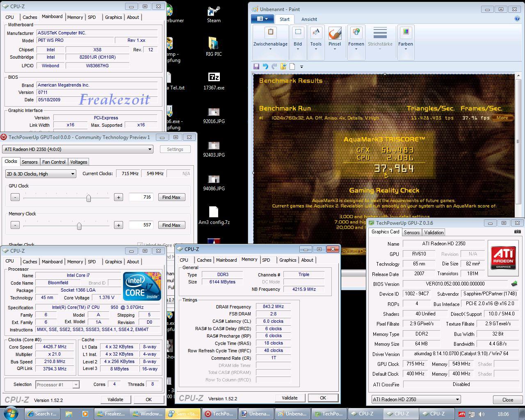Click the media player icon on the taskbar
Viewport: 525px width, 420px height.
click(x=85, y=414)
